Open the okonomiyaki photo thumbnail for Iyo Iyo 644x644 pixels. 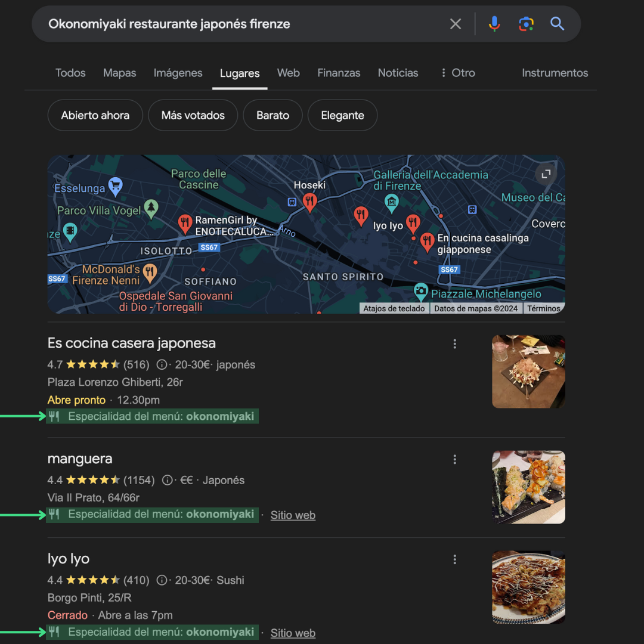528,587
